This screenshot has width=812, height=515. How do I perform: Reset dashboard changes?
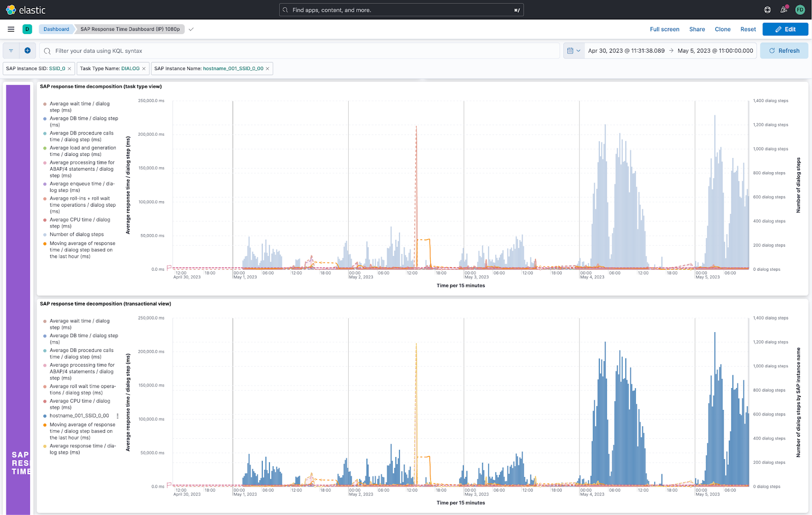pos(748,29)
